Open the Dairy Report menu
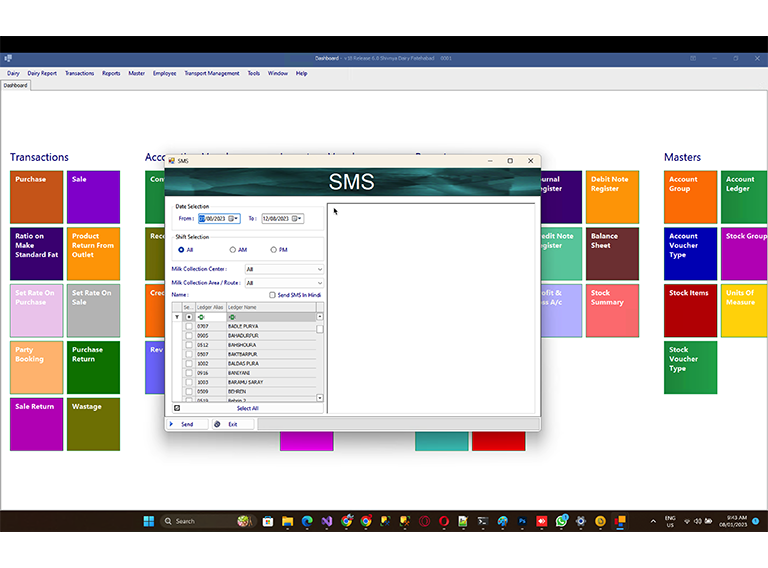Image resolution: width=768 pixels, height=568 pixels. coord(42,73)
